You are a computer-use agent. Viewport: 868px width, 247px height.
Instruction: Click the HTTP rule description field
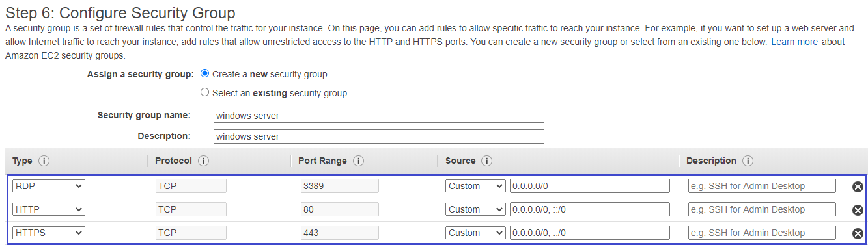(x=762, y=209)
